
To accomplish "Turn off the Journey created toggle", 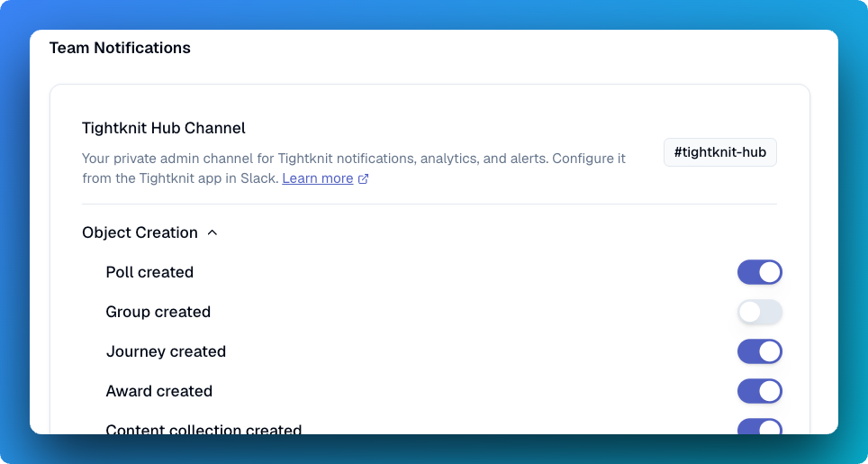I will tap(760, 351).
